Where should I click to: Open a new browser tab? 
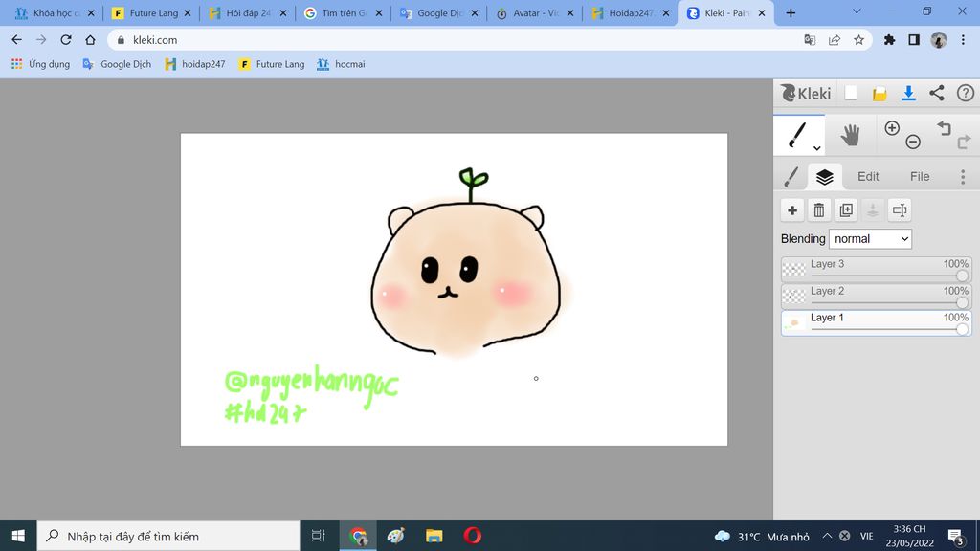tap(791, 12)
